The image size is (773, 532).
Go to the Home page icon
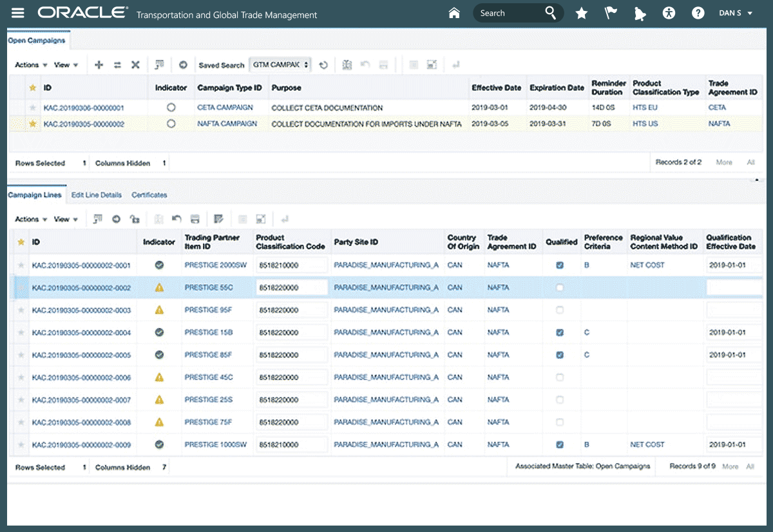coord(455,14)
